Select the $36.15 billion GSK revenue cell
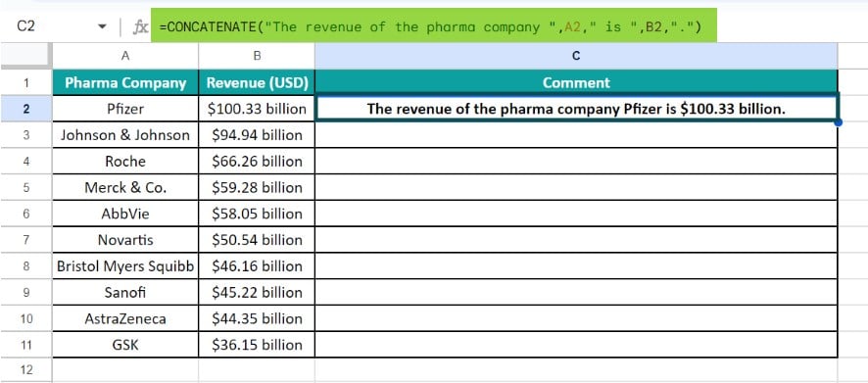 (257, 345)
